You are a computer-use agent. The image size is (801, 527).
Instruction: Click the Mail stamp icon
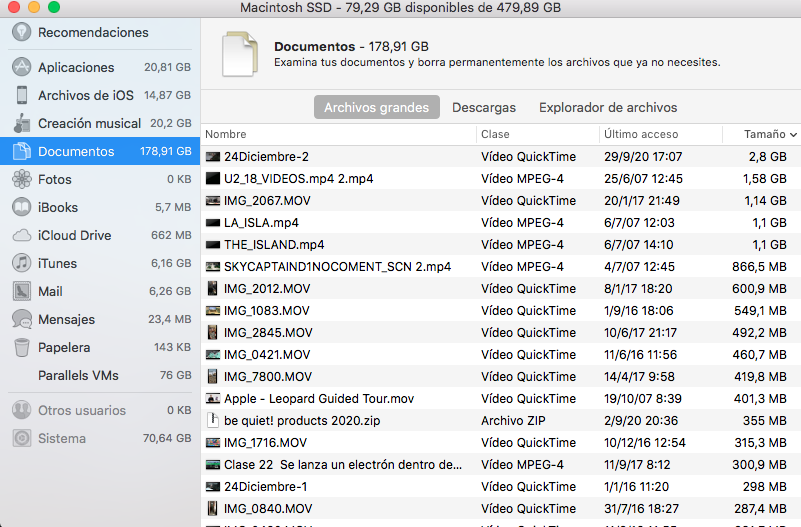(x=21, y=291)
